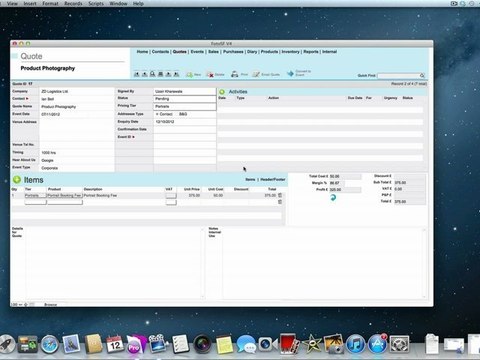480x360 pixels.
Task: Click the Notes Internal Use text area
Action: coord(323,263)
